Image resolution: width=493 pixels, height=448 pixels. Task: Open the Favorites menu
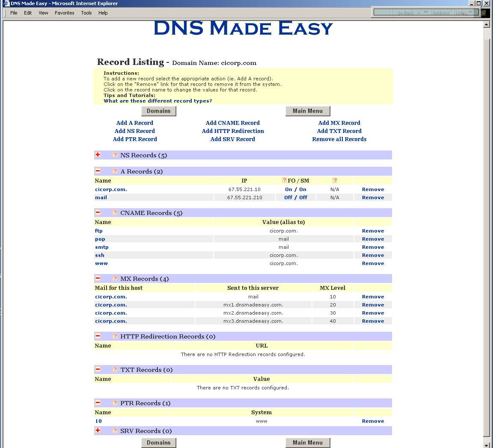[x=65, y=13]
